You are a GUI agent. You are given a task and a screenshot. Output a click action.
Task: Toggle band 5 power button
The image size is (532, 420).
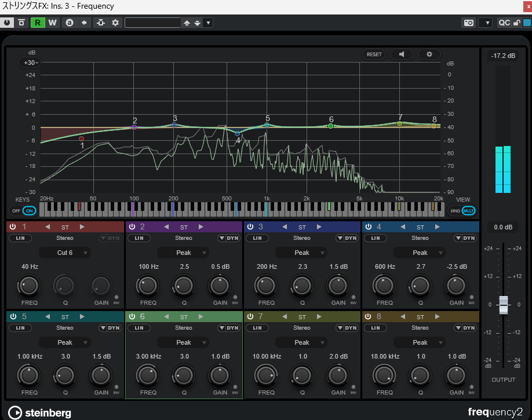point(13,316)
